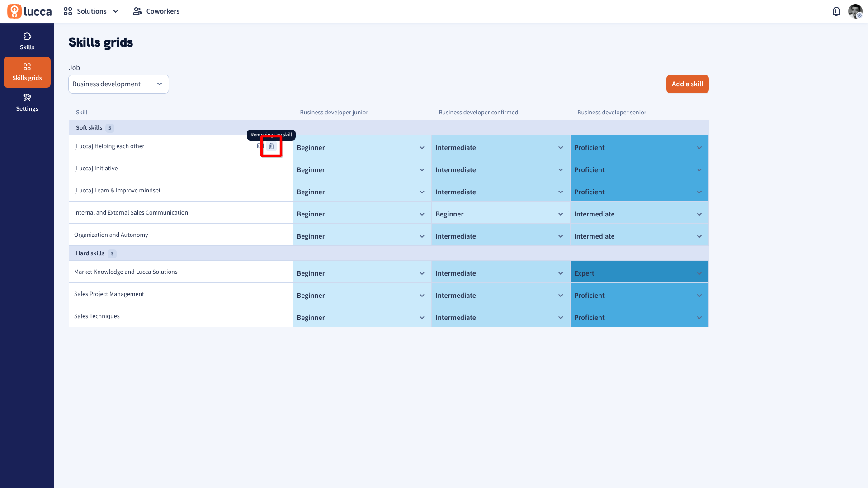
Task: Open the Skills sidebar section
Action: [27, 42]
